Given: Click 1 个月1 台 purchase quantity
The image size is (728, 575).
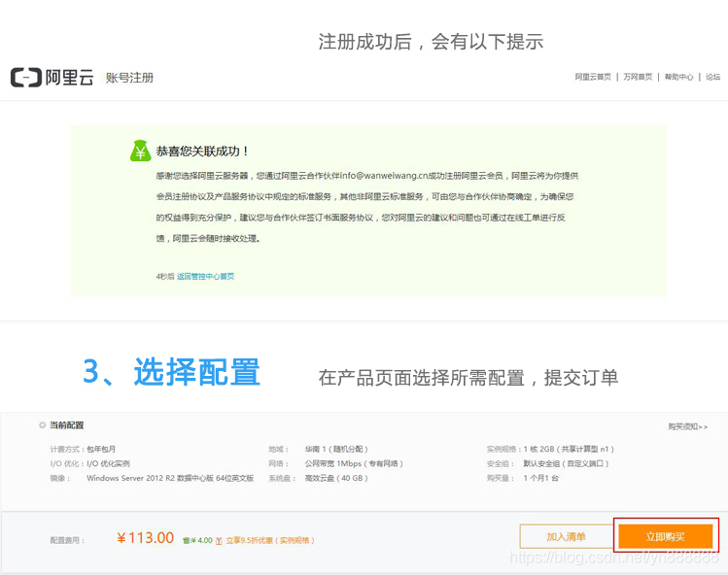Looking at the screenshot, I should [540, 478].
